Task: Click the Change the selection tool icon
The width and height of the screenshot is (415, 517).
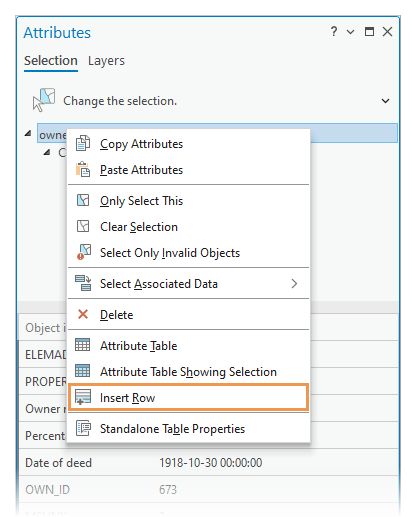Action: click(44, 100)
